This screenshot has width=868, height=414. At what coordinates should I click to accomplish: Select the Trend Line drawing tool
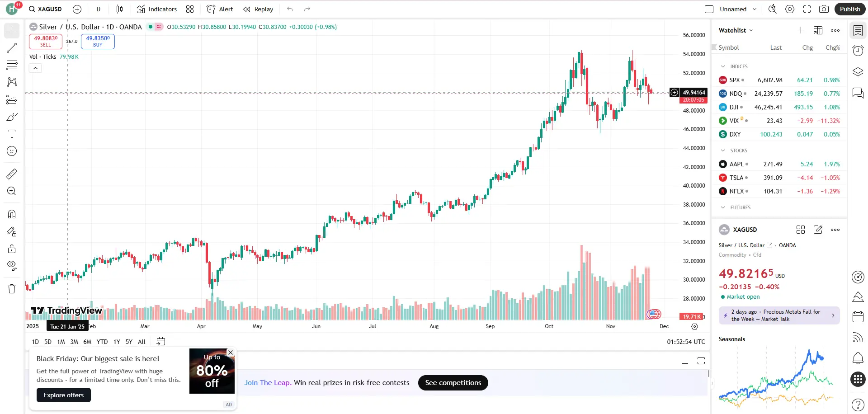tap(12, 48)
